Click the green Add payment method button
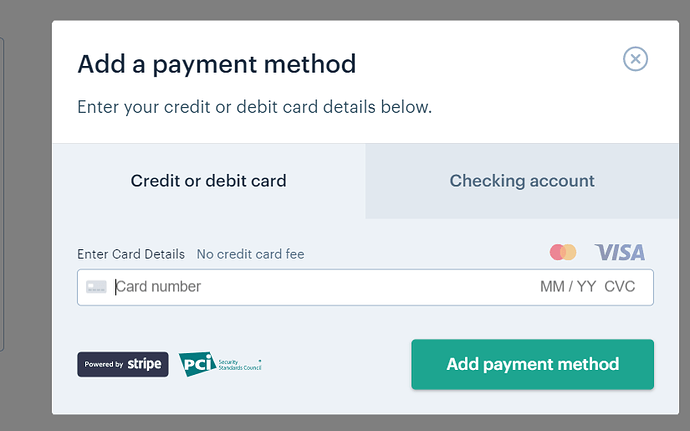 coord(532,365)
